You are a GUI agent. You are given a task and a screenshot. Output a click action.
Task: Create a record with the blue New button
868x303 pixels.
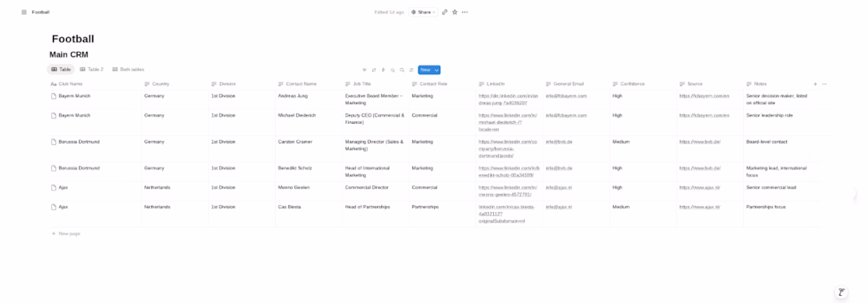click(425, 69)
